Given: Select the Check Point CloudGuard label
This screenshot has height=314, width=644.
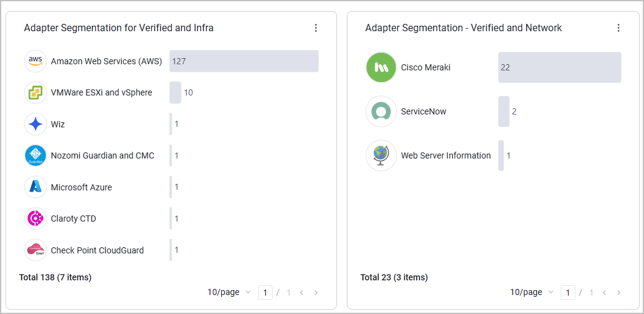Looking at the screenshot, I should click(x=97, y=250).
